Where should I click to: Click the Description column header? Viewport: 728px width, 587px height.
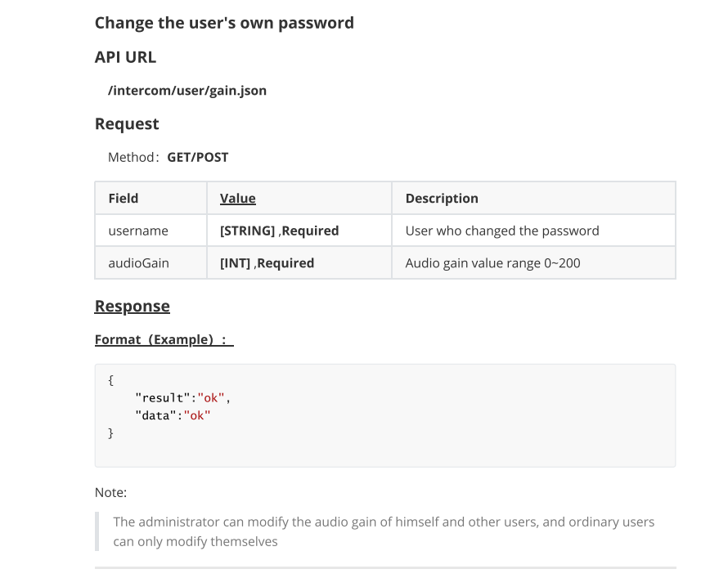tap(533, 198)
